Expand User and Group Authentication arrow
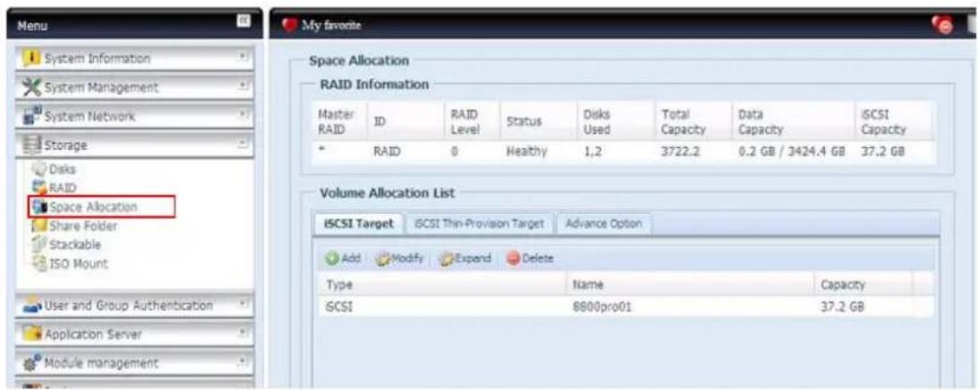The image size is (980, 390). (243, 306)
